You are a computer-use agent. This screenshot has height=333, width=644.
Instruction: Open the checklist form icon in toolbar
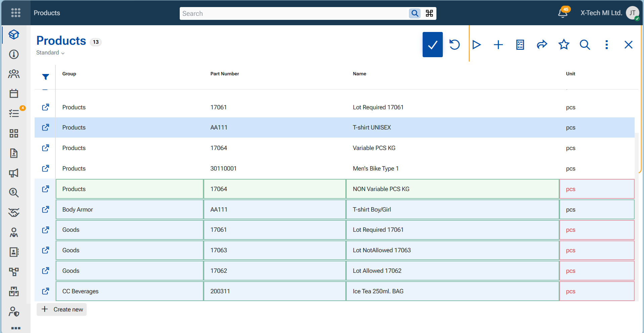520,44
